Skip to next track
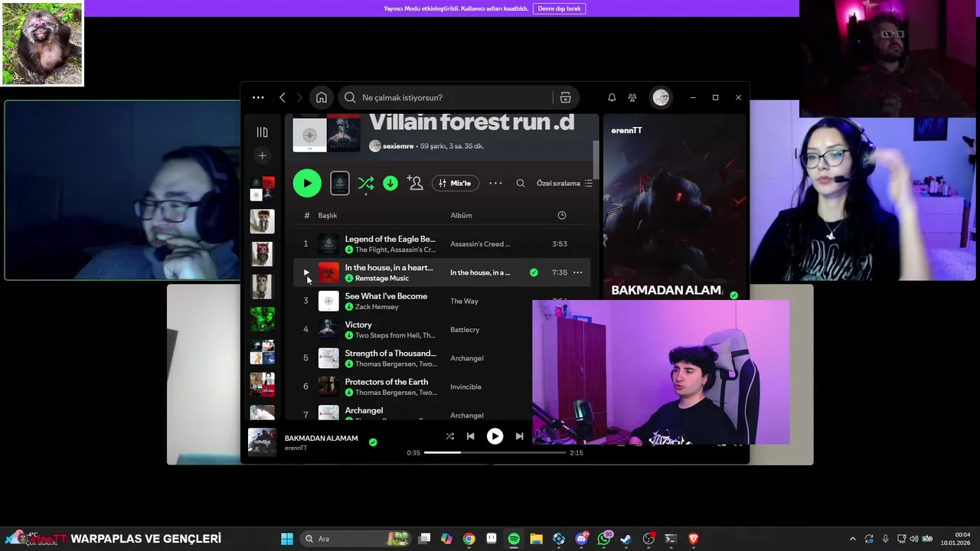 (519, 436)
